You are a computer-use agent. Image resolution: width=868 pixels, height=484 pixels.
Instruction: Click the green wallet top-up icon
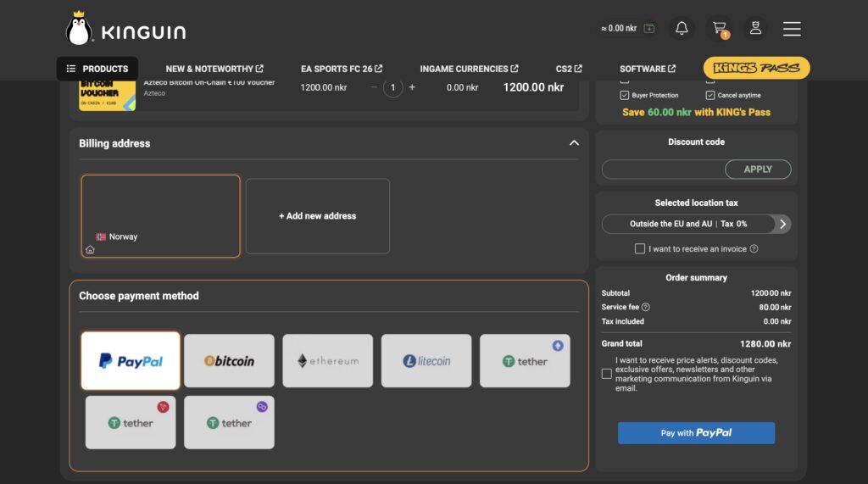649,28
